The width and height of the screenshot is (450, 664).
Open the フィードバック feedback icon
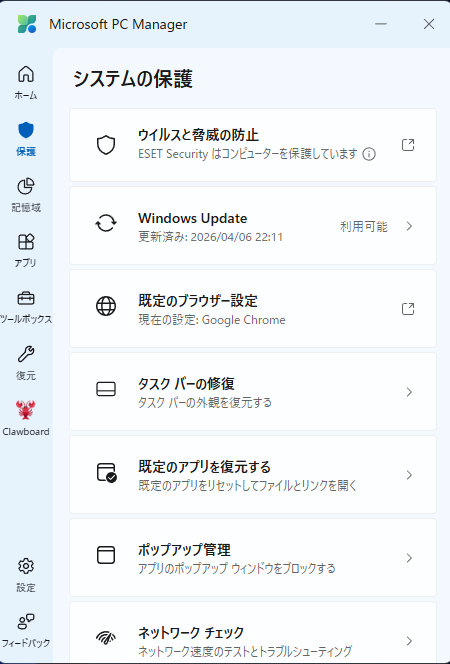click(x=26, y=622)
